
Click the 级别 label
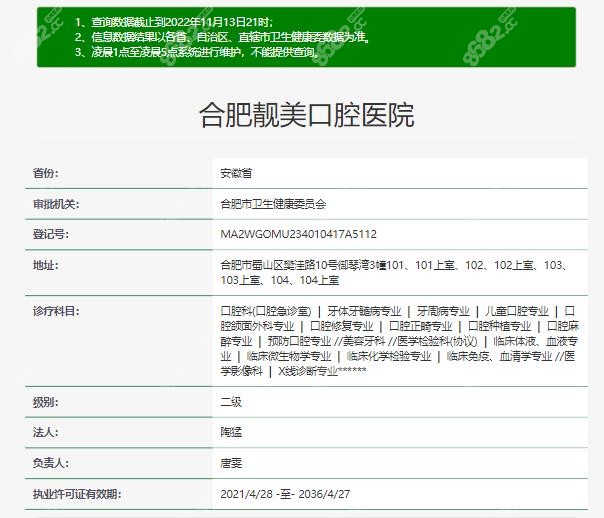pyautogui.click(x=45, y=402)
